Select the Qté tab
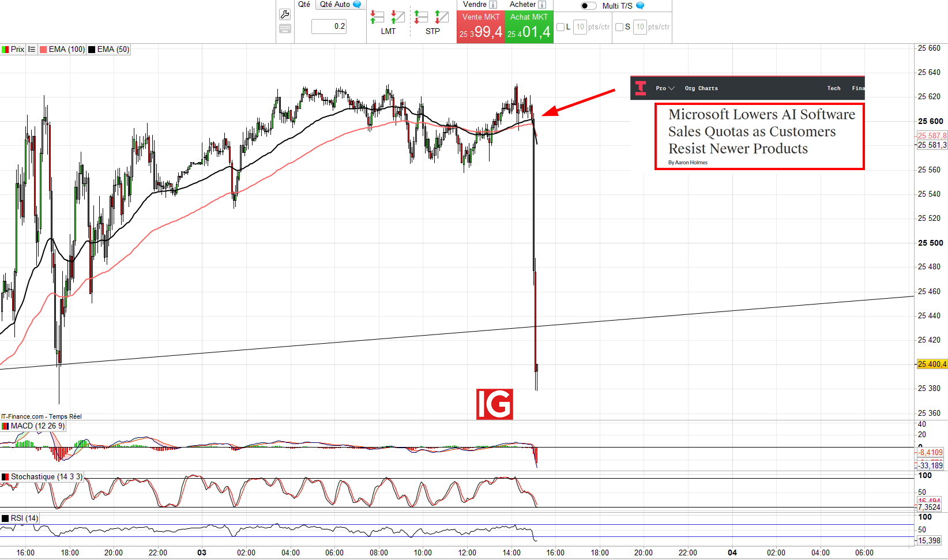The image size is (948, 560). click(x=304, y=5)
